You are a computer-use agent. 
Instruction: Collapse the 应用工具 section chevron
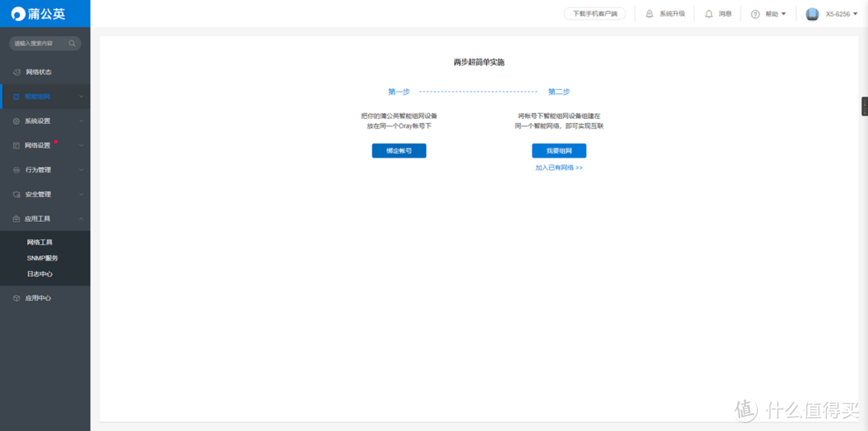coord(81,219)
